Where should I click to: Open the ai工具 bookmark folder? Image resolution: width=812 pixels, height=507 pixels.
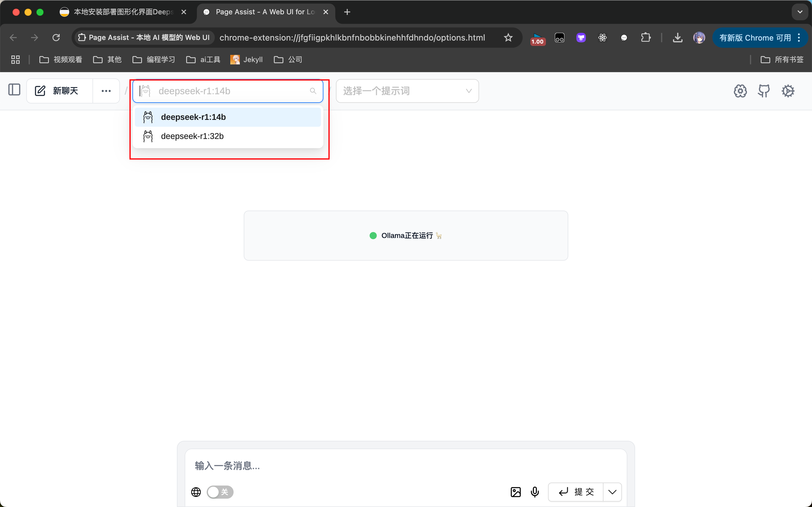tap(203, 60)
